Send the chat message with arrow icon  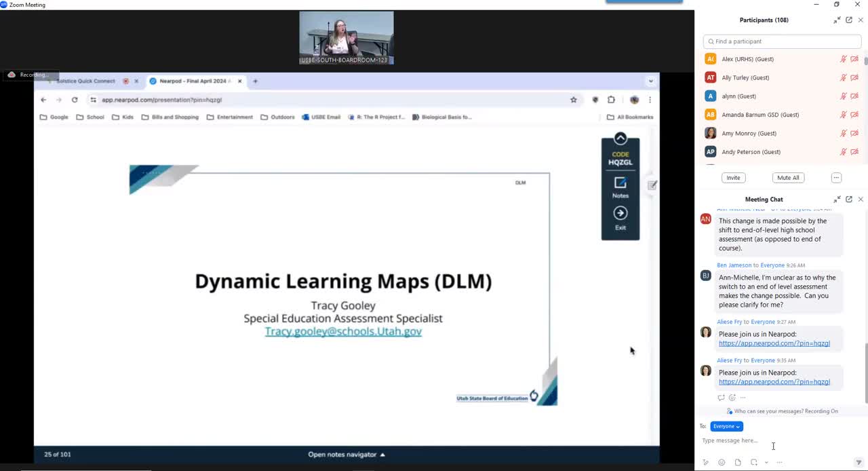(859, 463)
